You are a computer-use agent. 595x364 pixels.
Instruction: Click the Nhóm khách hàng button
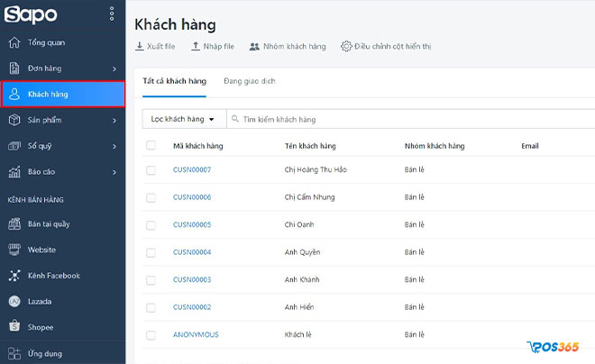click(x=288, y=46)
